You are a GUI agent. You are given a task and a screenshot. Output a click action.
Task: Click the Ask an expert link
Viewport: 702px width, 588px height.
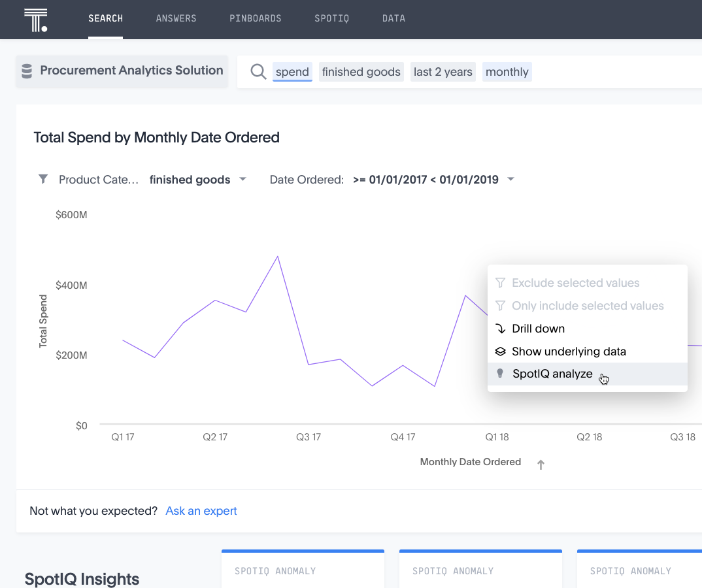point(201,511)
